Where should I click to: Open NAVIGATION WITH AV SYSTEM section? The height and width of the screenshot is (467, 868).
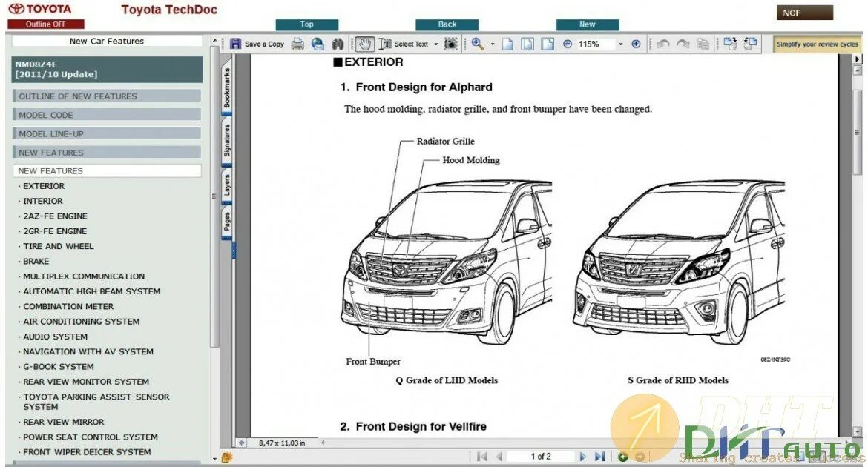(88, 351)
